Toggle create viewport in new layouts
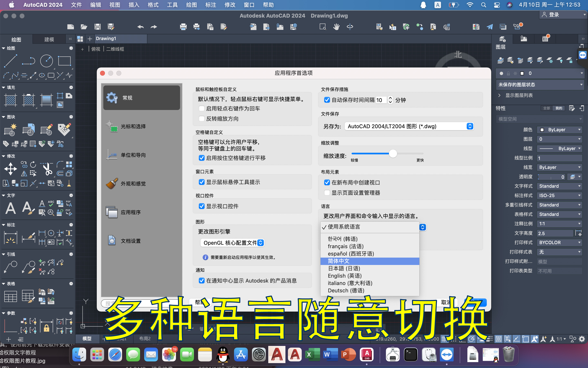588x368 pixels. click(327, 182)
